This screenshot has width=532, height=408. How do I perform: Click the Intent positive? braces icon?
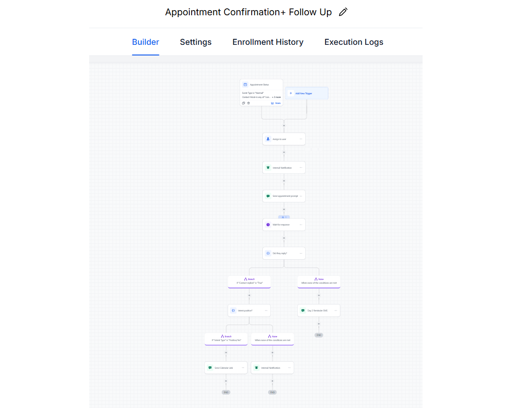pos(233,311)
